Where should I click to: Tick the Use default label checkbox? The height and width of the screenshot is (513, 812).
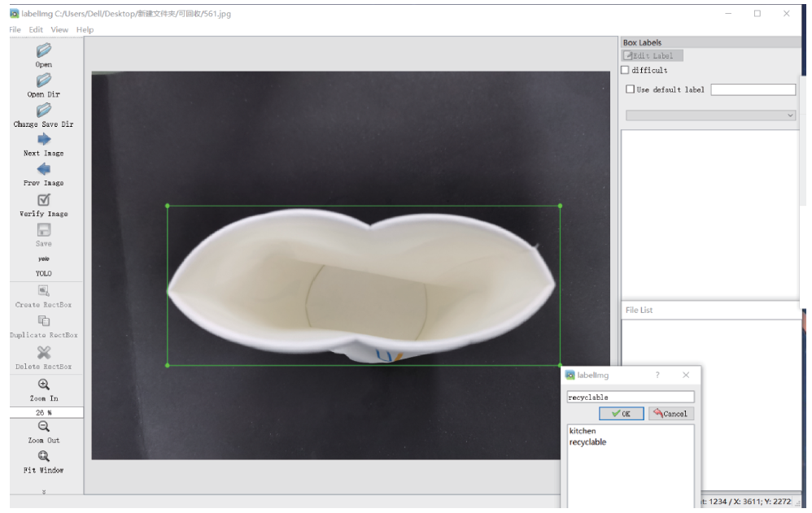(630, 89)
